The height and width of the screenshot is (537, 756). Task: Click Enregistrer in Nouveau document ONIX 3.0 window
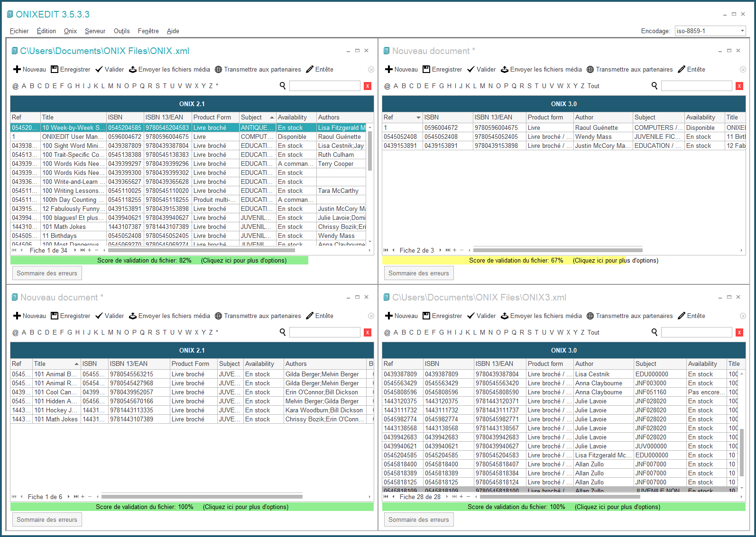(x=442, y=69)
